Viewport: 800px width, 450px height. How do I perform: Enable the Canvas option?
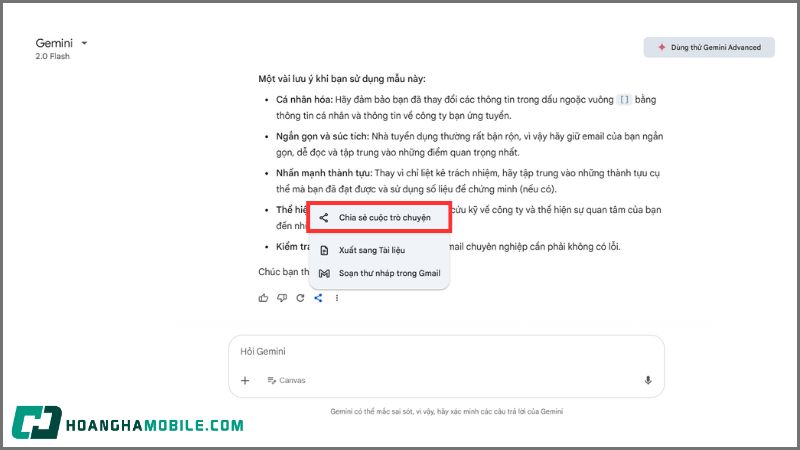(286, 380)
